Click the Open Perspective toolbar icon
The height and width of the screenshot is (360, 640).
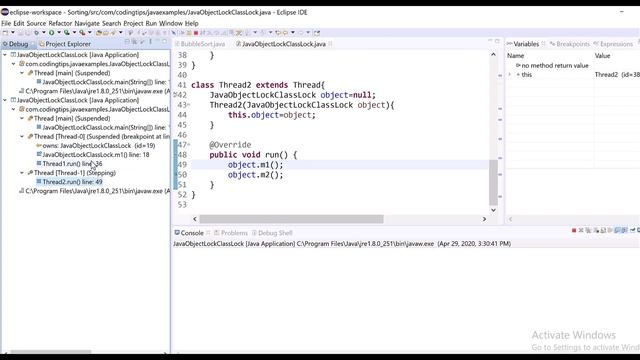[317, 33]
